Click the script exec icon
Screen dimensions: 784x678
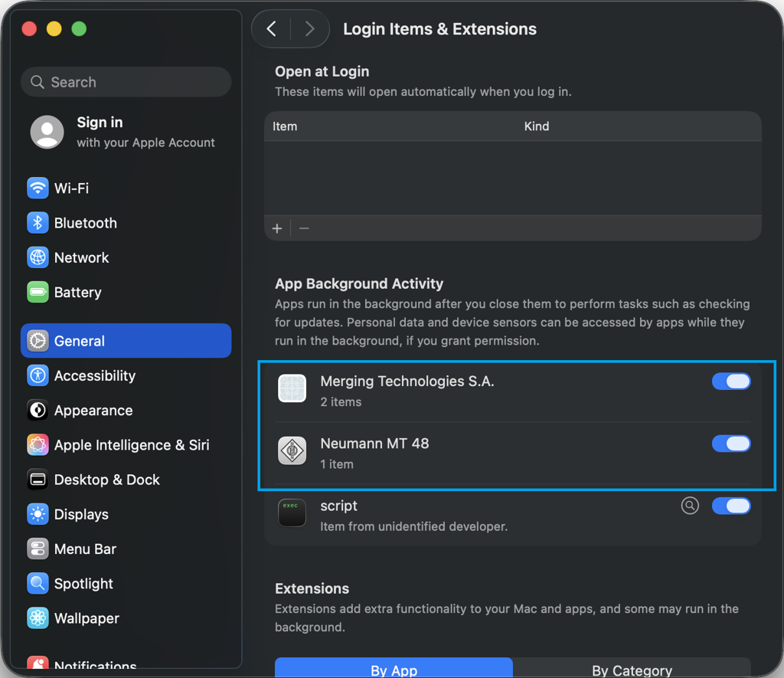(x=292, y=513)
